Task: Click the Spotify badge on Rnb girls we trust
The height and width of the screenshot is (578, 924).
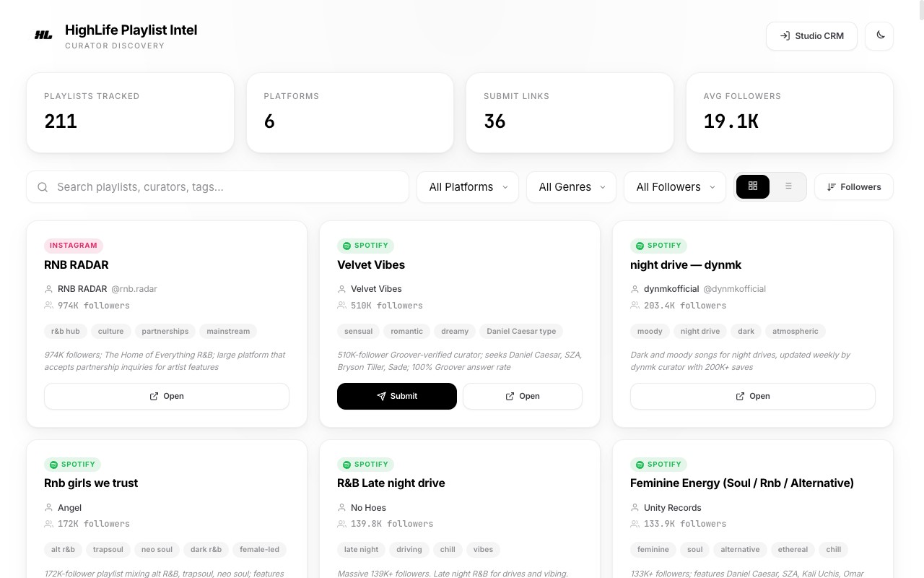Action: click(x=72, y=465)
